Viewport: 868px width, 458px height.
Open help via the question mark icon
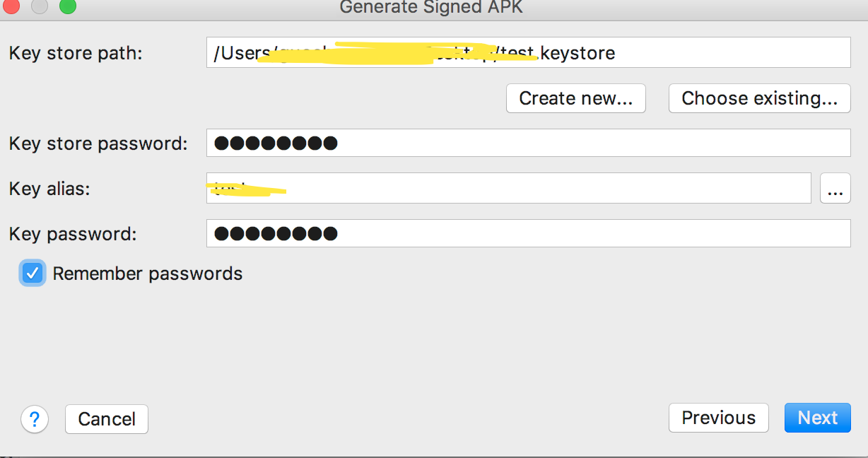(35, 419)
